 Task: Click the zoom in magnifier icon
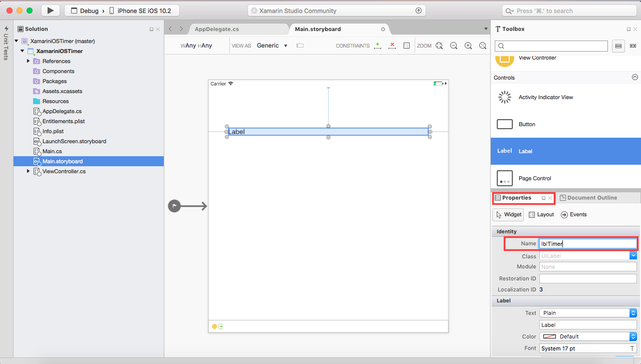click(468, 46)
